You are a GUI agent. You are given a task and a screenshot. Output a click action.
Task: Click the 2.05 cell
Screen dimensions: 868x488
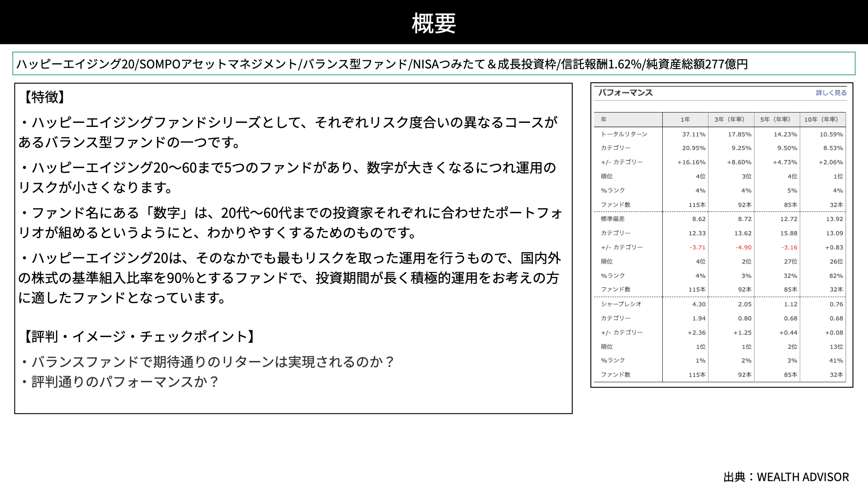745,304
